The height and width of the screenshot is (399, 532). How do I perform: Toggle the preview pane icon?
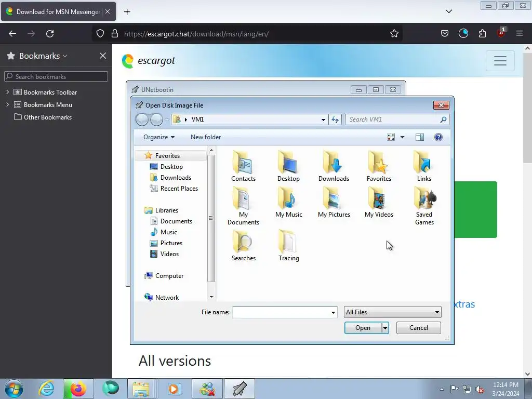(x=420, y=137)
